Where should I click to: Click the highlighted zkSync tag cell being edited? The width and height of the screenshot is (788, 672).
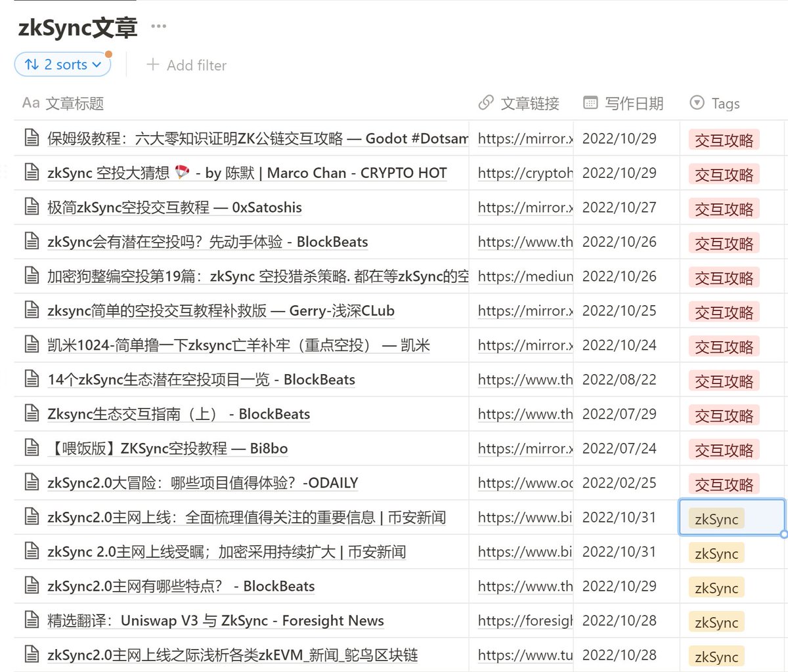715,517
